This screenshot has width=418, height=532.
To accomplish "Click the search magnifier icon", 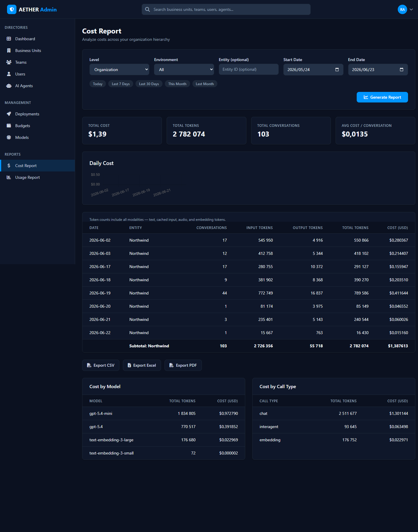I will click(x=148, y=9).
